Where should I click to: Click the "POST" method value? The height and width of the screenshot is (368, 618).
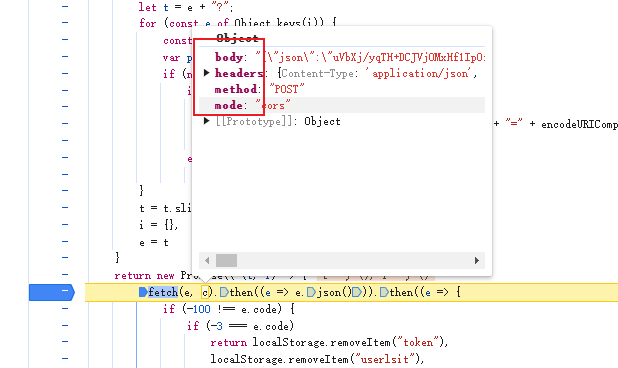click(287, 89)
